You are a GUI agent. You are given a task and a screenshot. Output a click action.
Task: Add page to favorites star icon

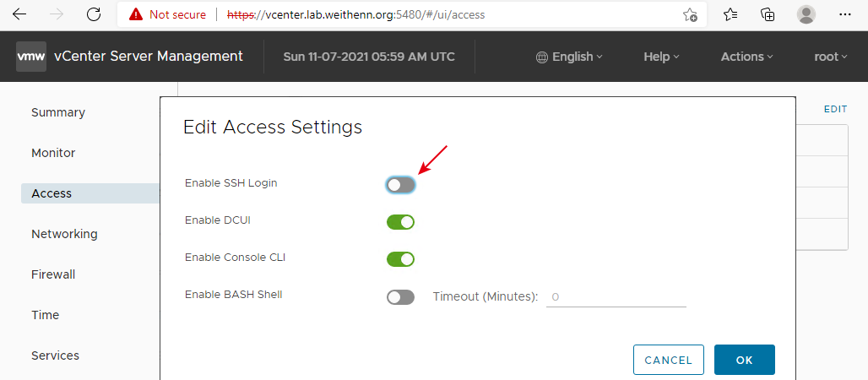pyautogui.click(x=690, y=15)
